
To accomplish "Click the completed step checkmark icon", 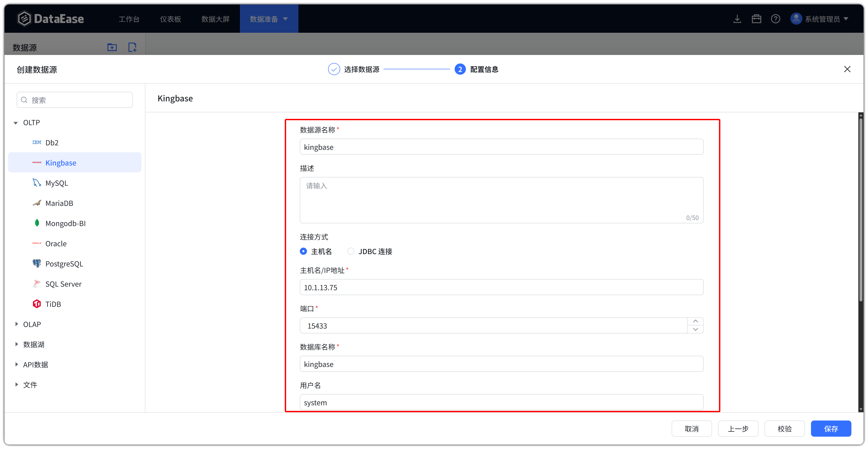I will (334, 69).
